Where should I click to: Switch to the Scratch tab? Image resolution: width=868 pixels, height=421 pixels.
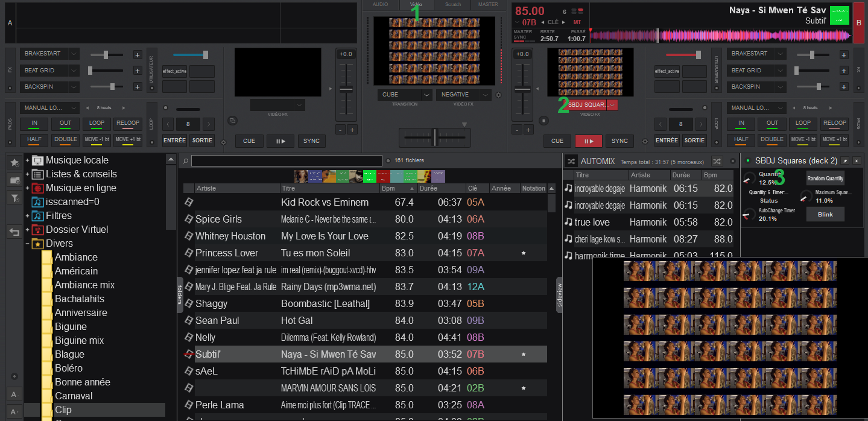[x=452, y=5]
